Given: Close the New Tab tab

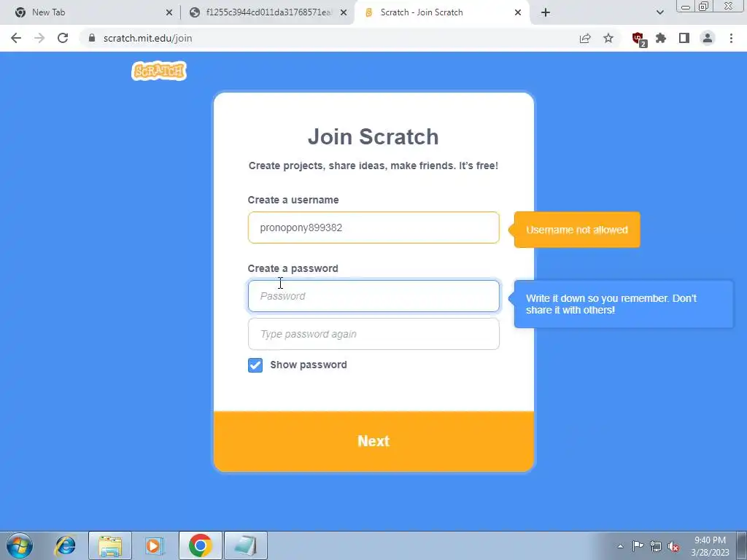Looking at the screenshot, I should point(169,12).
